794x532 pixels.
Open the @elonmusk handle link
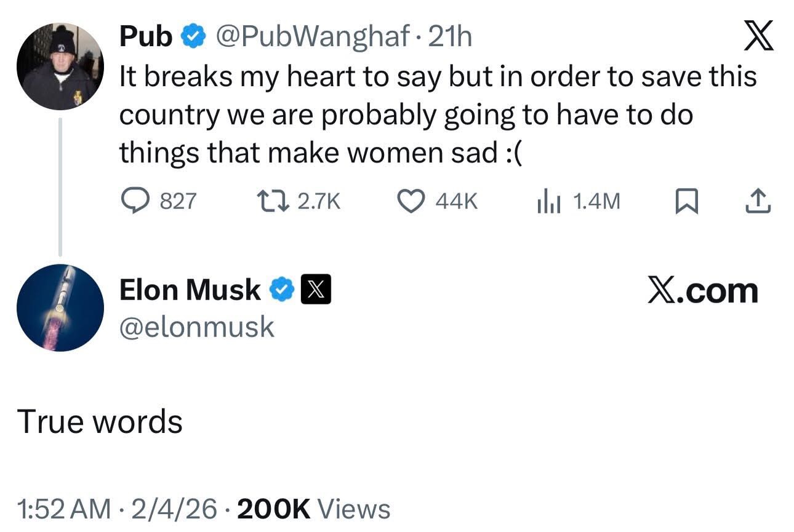196,327
